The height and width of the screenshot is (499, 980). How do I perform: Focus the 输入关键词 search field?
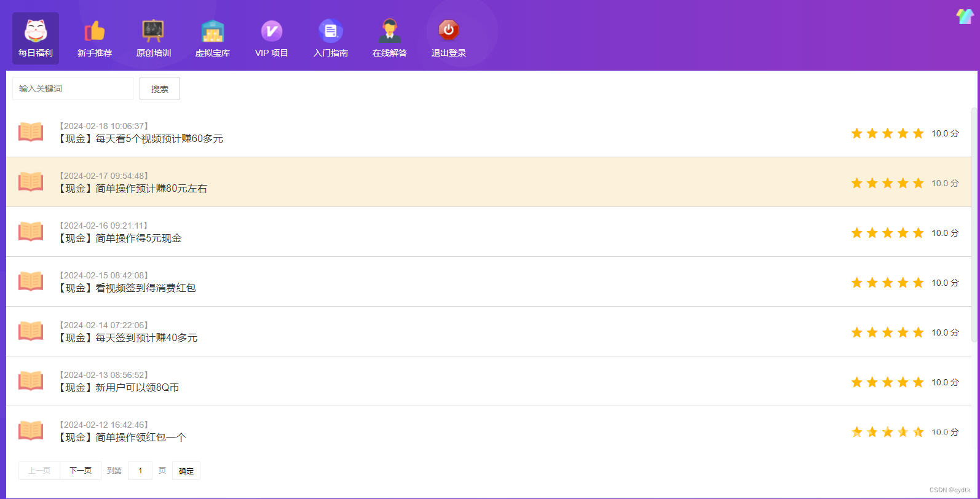(73, 88)
